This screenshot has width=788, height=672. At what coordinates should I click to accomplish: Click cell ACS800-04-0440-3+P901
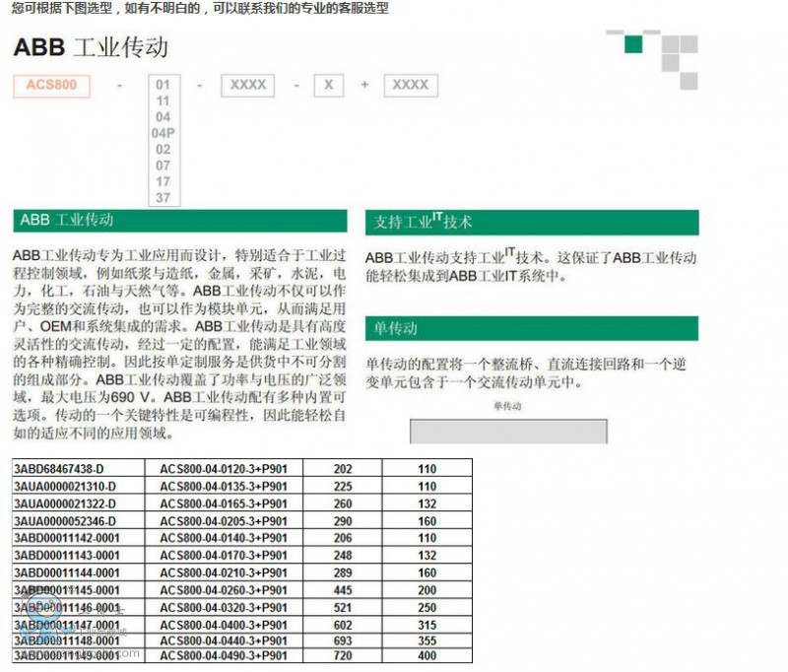click(x=224, y=640)
